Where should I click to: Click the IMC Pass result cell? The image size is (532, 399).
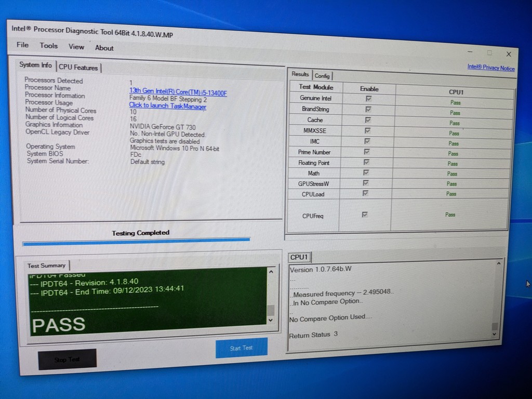click(453, 143)
